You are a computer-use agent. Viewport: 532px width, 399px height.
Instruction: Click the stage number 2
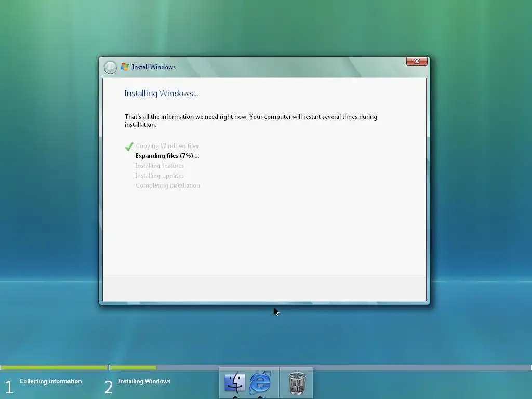[x=108, y=387]
